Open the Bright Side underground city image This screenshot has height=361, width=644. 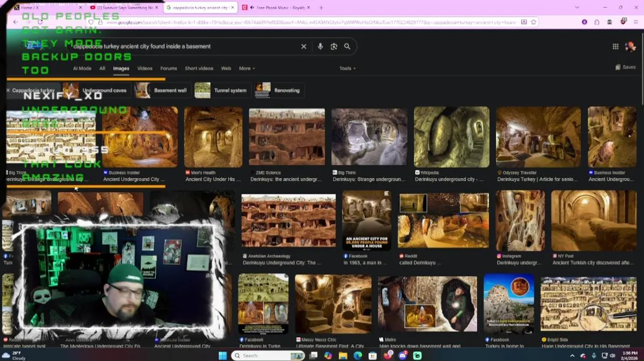pos(588,304)
